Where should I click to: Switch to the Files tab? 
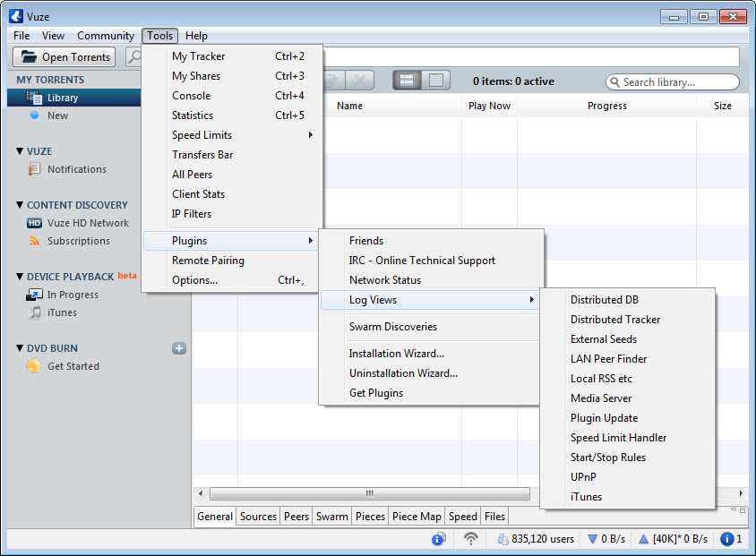[494, 517]
